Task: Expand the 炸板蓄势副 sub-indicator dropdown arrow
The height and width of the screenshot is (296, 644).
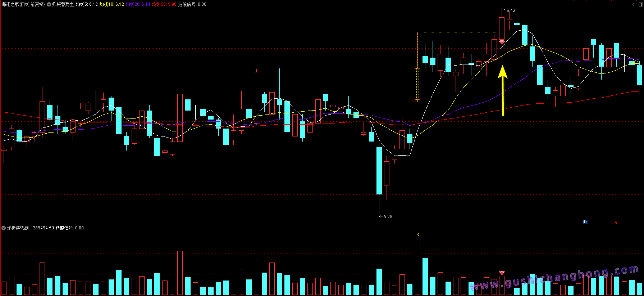Action: pos(4,228)
